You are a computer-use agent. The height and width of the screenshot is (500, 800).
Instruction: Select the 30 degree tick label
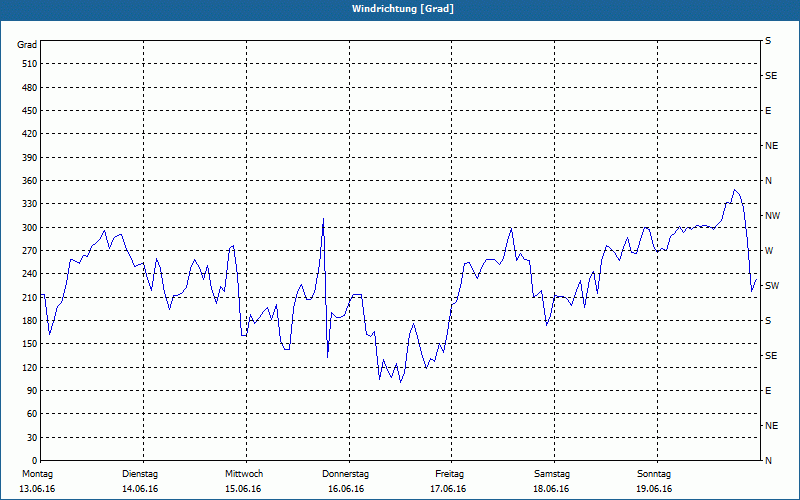(x=32, y=438)
